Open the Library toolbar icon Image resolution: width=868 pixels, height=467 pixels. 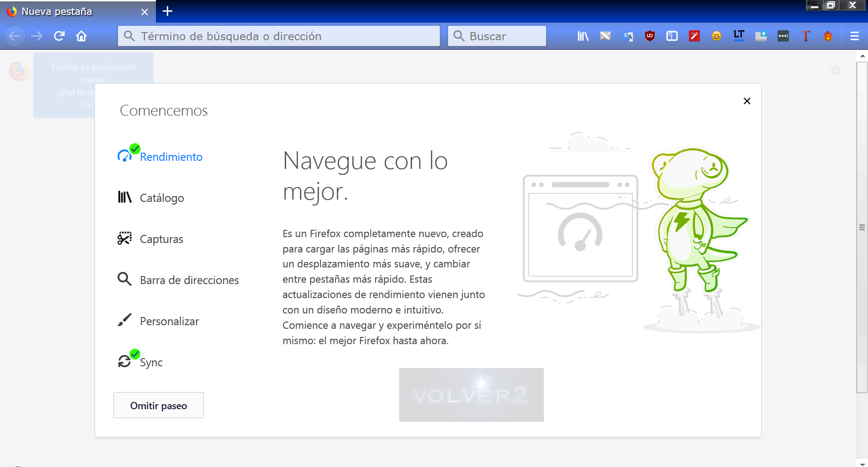[x=583, y=36]
